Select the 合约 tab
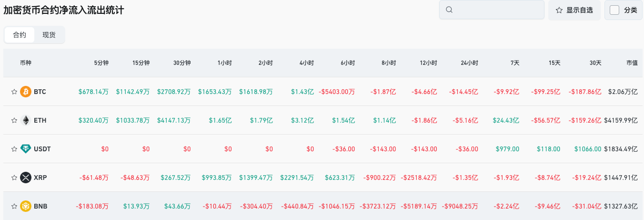644x220 pixels. (x=20, y=35)
